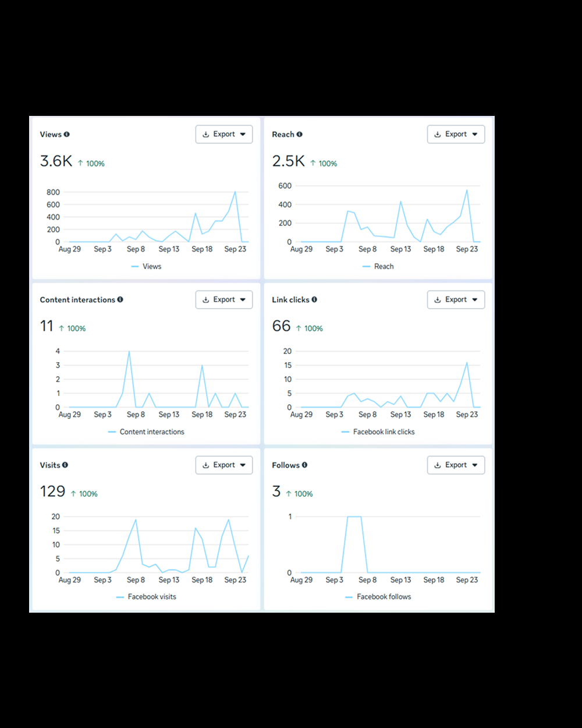
Task: Click the Export button on the Follows card
Action: [x=456, y=465]
